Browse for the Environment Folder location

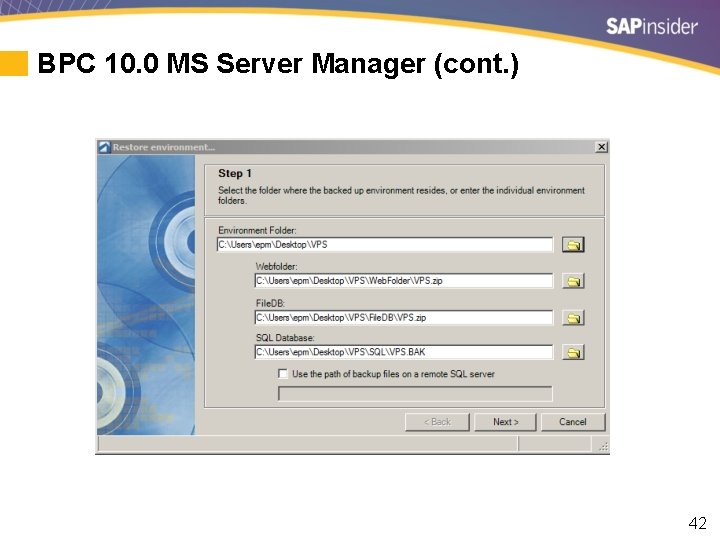(x=573, y=245)
